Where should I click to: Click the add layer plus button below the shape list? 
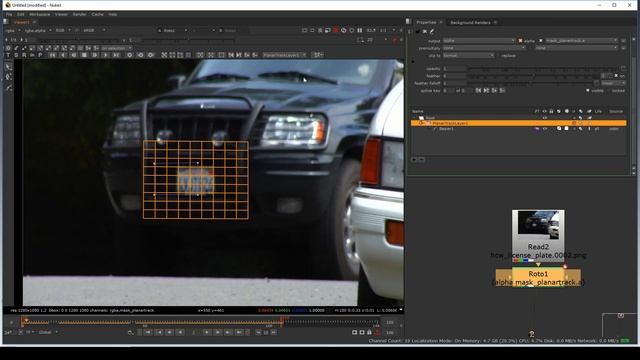pyautogui.click(x=414, y=160)
